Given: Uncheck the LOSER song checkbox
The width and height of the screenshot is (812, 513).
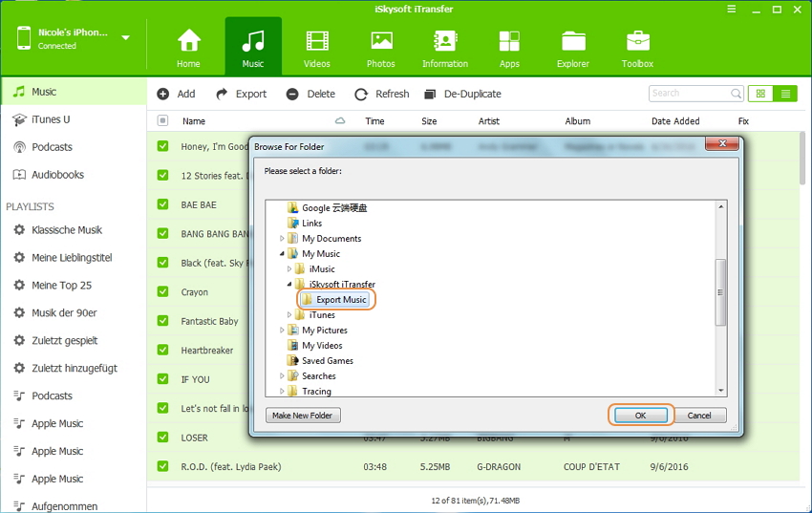Looking at the screenshot, I should [162, 437].
